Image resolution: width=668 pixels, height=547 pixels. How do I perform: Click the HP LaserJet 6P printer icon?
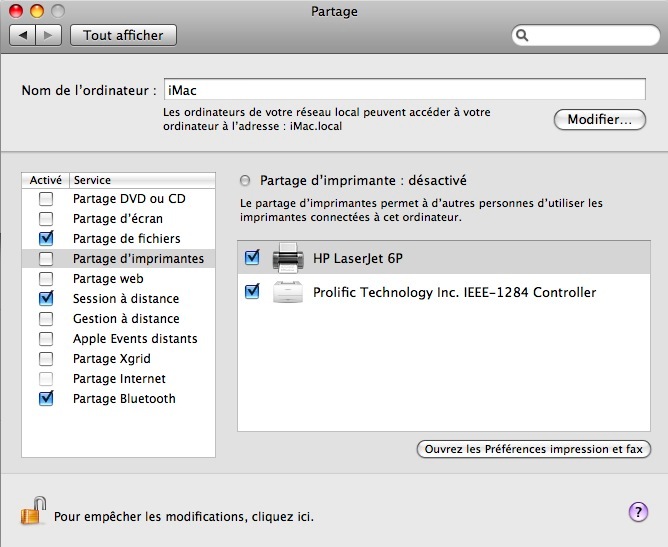coord(289,258)
